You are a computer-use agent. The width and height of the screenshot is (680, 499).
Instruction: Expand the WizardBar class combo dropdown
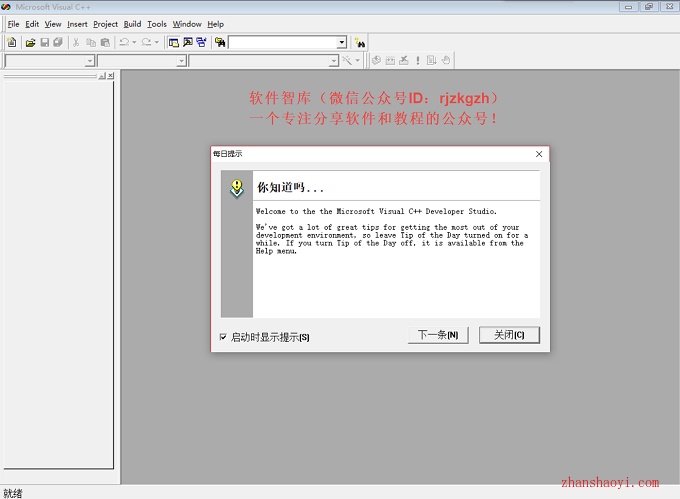tap(90, 61)
